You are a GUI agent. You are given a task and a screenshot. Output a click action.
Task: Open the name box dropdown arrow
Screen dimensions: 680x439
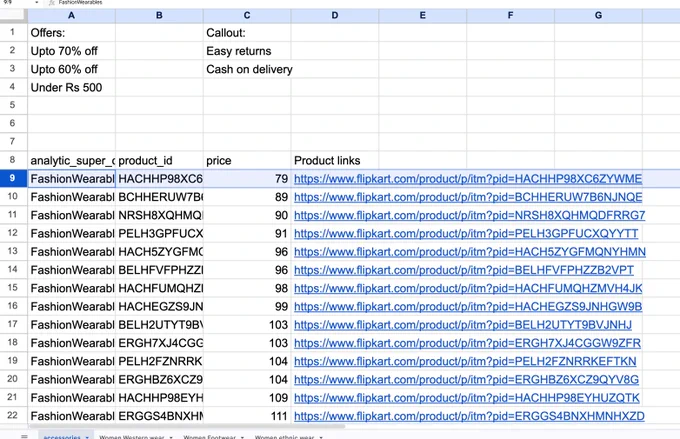click(36, 3)
